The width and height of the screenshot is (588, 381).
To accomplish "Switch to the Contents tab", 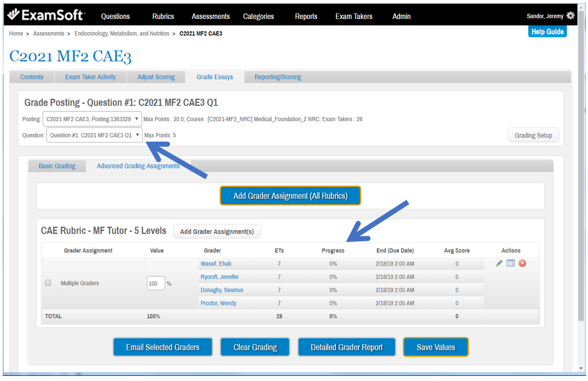I will (x=32, y=77).
